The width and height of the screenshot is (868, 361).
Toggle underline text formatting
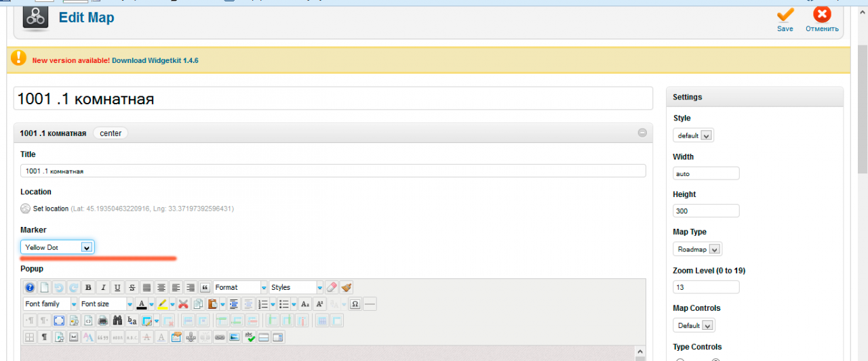117,287
